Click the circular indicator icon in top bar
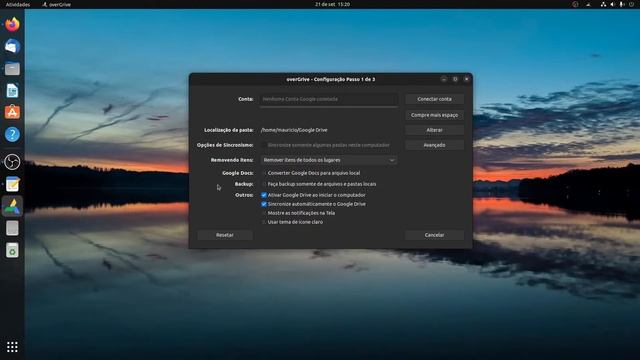Viewport: 640px width, 360px height. (575, 4)
